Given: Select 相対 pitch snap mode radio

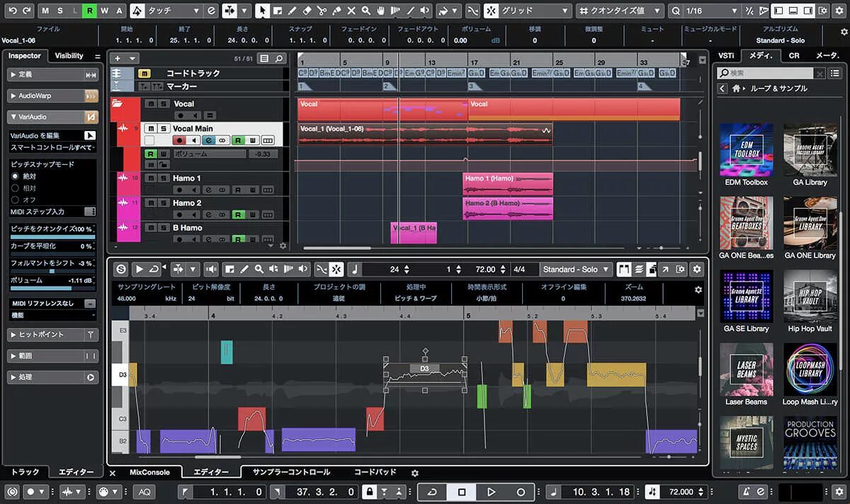Looking at the screenshot, I should click(x=16, y=188).
